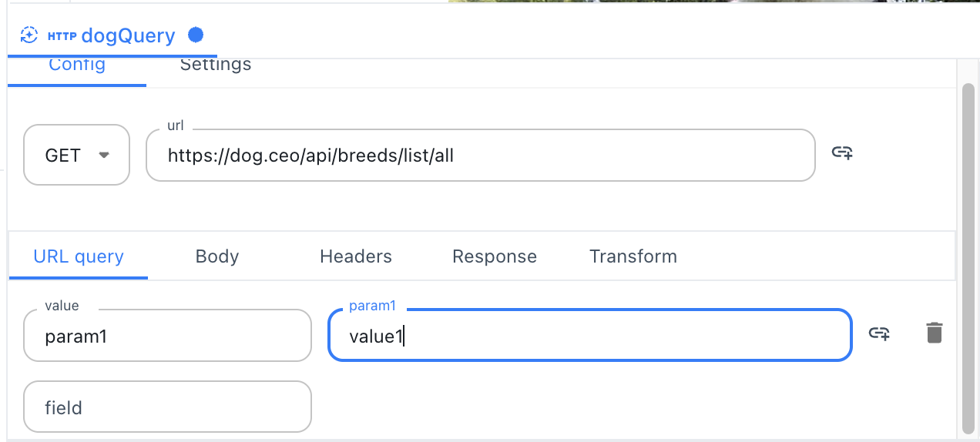Image resolution: width=980 pixels, height=442 pixels.
Task: Click the dogQuery query sparkle icon
Action: tap(29, 35)
